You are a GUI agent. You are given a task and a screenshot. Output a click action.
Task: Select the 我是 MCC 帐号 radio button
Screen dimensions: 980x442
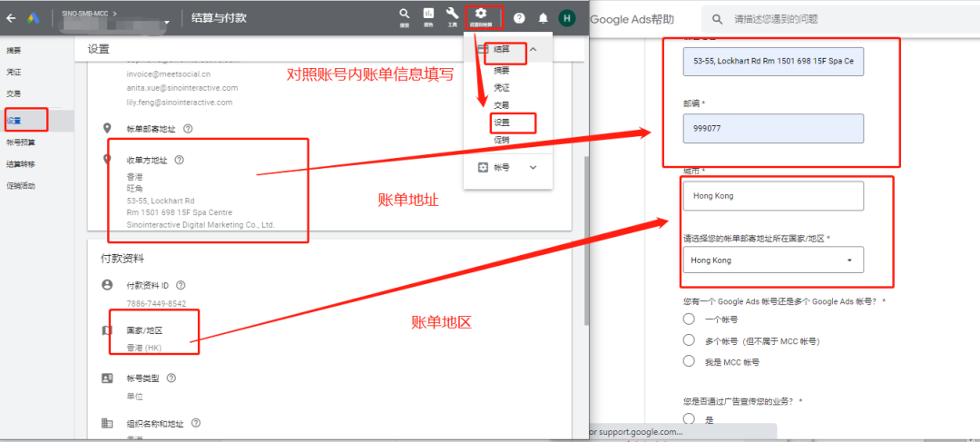689,360
